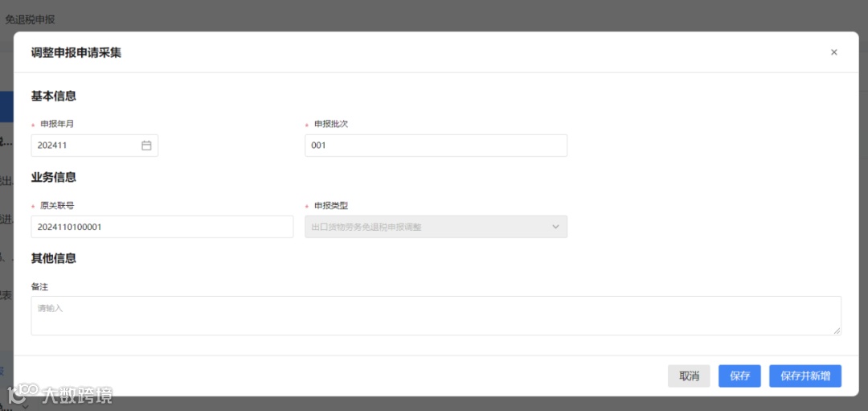868x411 pixels.
Task: Click the 业务信息 section heading
Action: click(54, 178)
